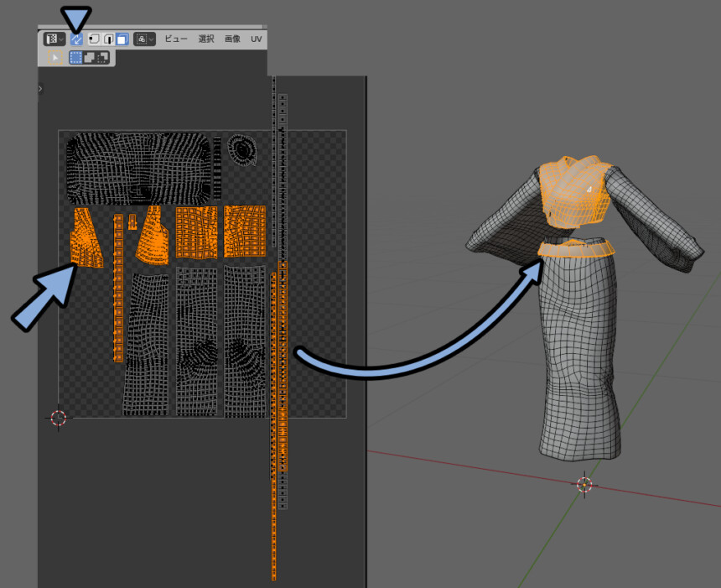Choose the subtract selection mode

[x=102, y=58]
